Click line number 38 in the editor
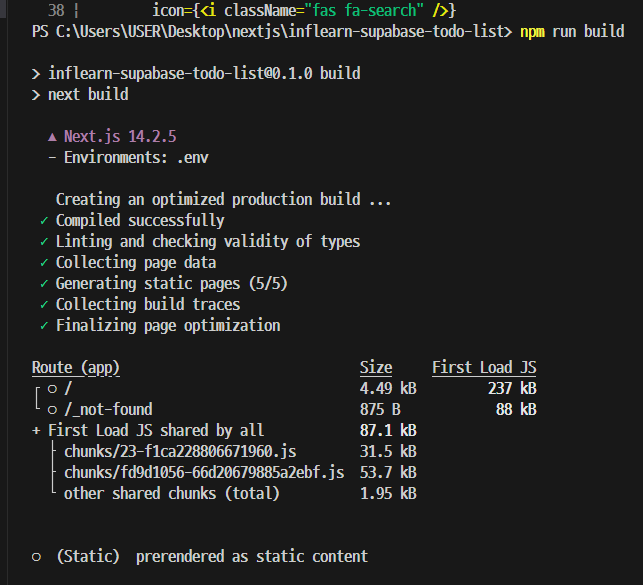 coord(56,10)
